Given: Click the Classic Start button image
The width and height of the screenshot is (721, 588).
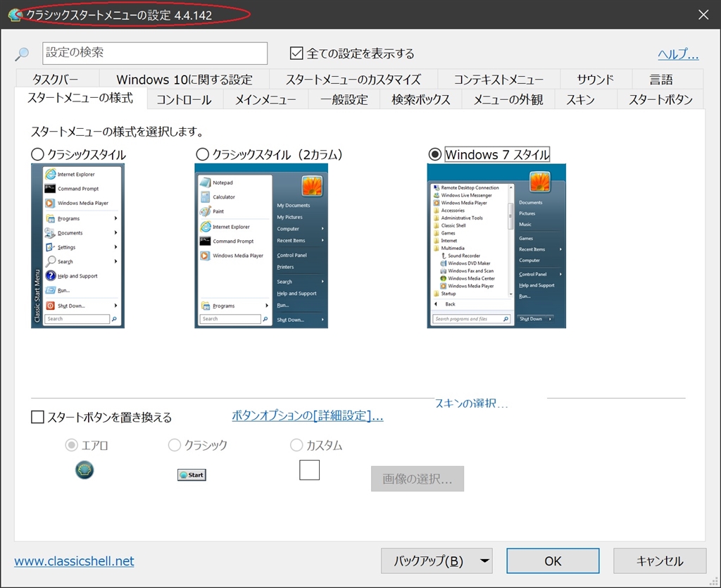Looking at the screenshot, I should point(192,475).
